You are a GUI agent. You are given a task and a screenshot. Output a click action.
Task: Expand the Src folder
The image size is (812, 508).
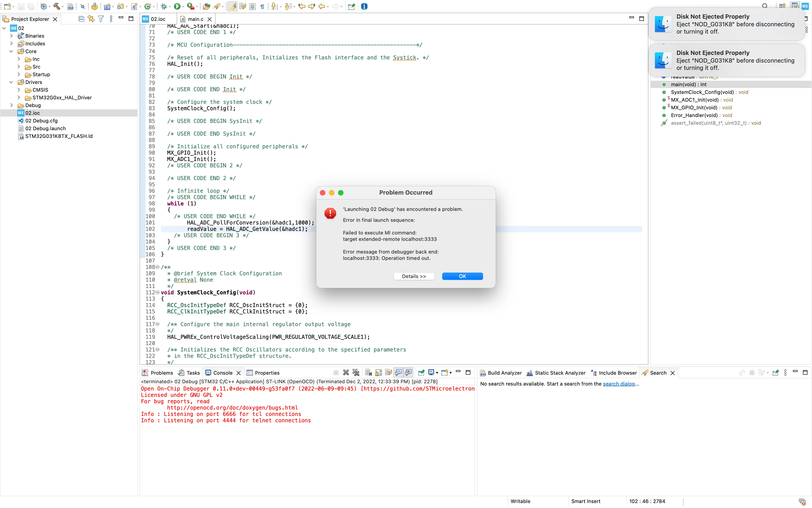19,66
